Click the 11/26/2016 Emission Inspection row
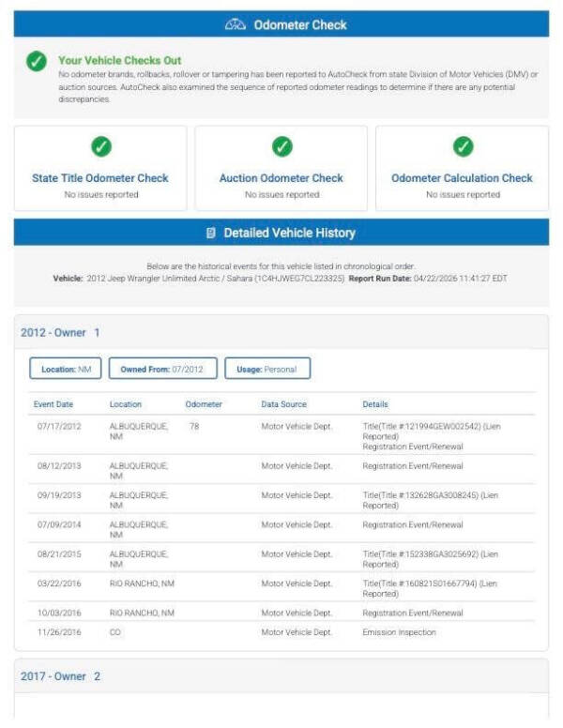 281,632
